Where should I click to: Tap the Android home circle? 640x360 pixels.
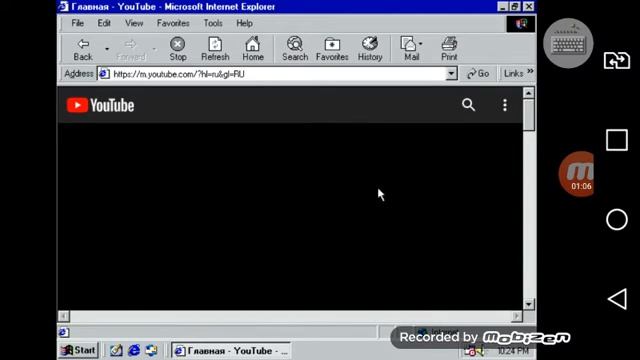617,220
